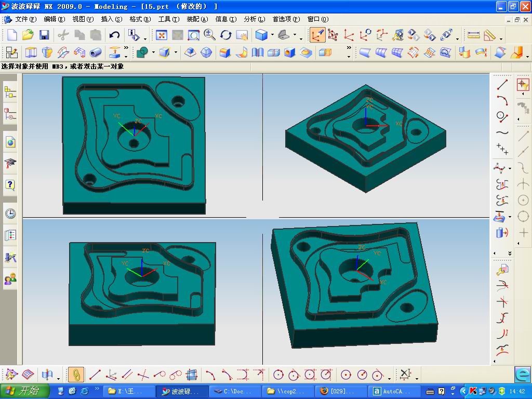Click the Measure angle icon
Viewport: 532px width, 399px height.
489,35
